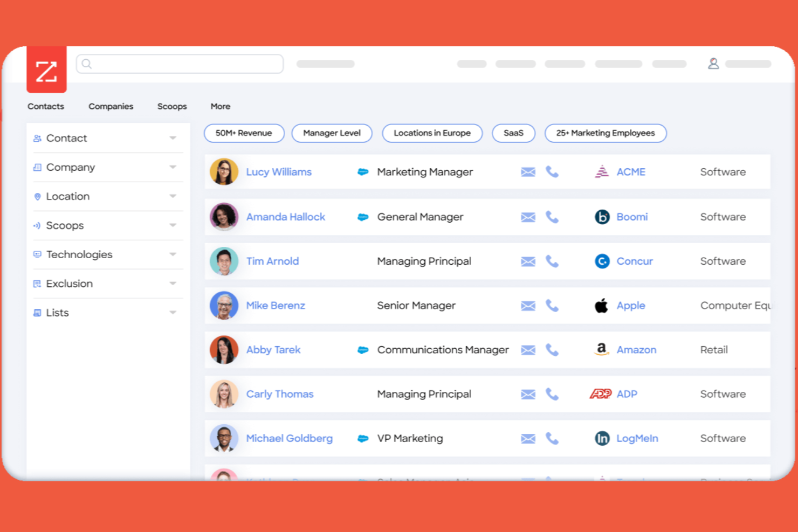
Task: Select the Amazon logo on Abby Tarek's row
Action: (x=600, y=350)
